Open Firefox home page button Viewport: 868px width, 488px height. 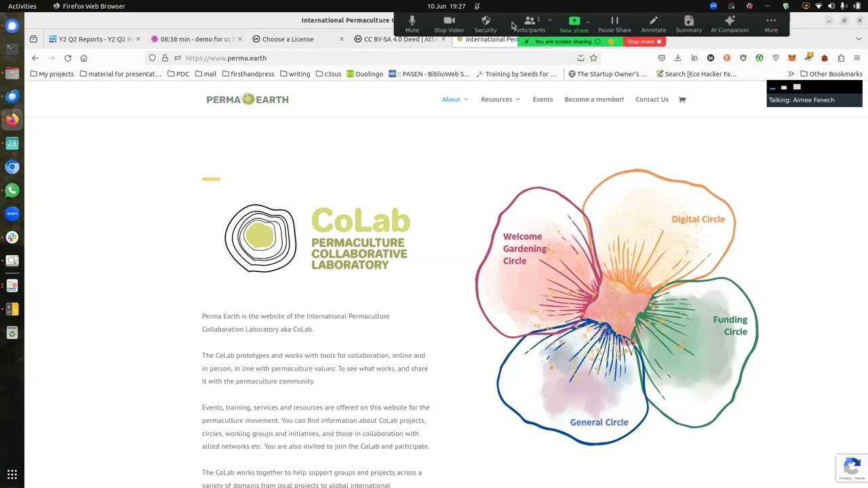click(84, 58)
